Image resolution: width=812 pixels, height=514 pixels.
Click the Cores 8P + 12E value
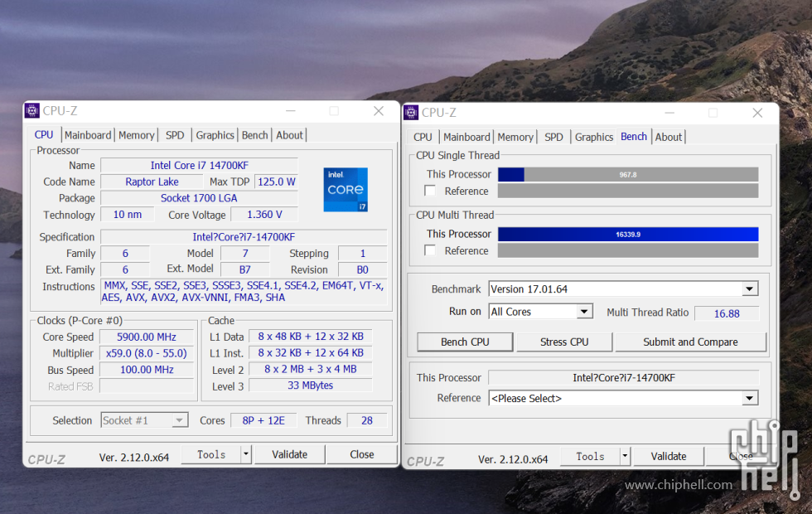tap(263, 420)
